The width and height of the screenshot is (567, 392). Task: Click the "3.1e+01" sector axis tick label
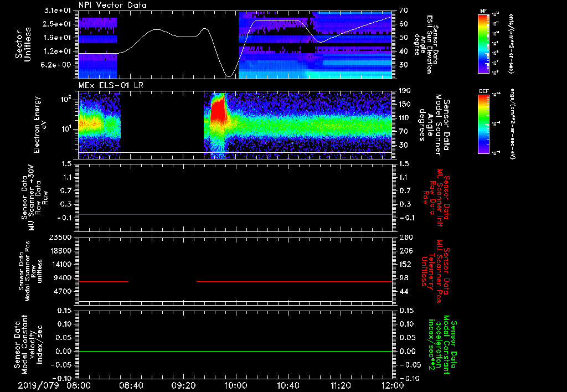click(58, 11)
